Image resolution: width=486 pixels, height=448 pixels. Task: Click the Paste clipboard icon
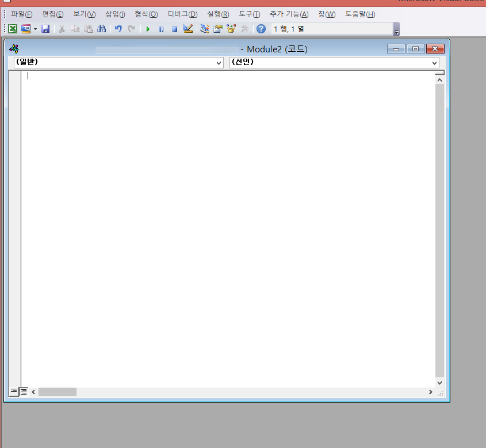coord(89,29)
